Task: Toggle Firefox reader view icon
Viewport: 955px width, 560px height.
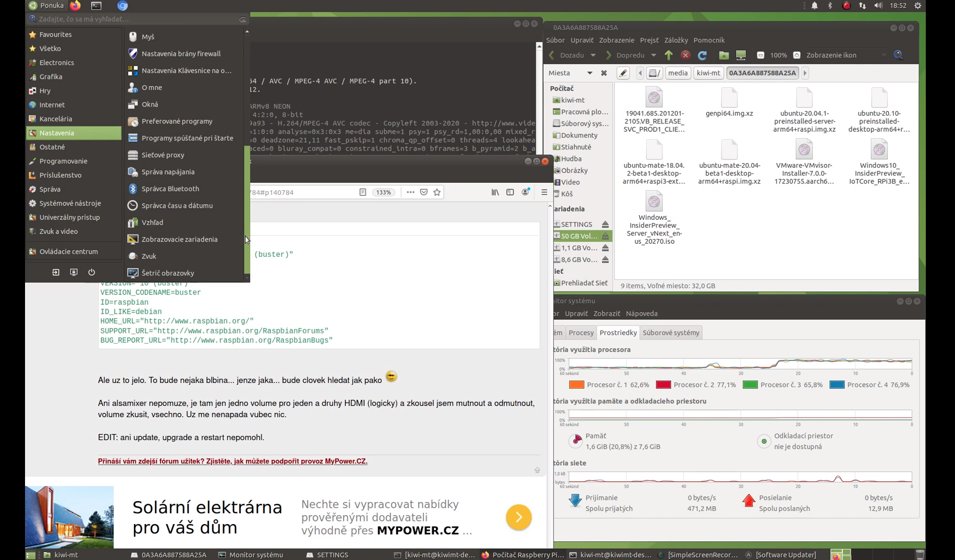Action: pyautogui.click(x=363, y=192)
